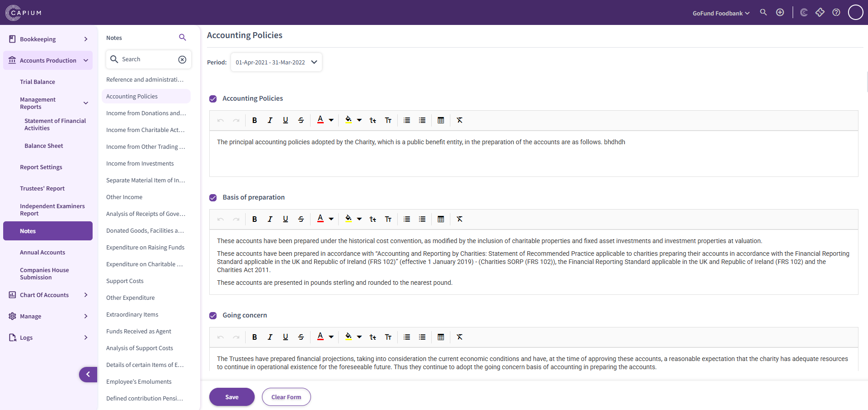868x410 pixels.
Task: Open search icon in top header bar
Action: point(764,13)
